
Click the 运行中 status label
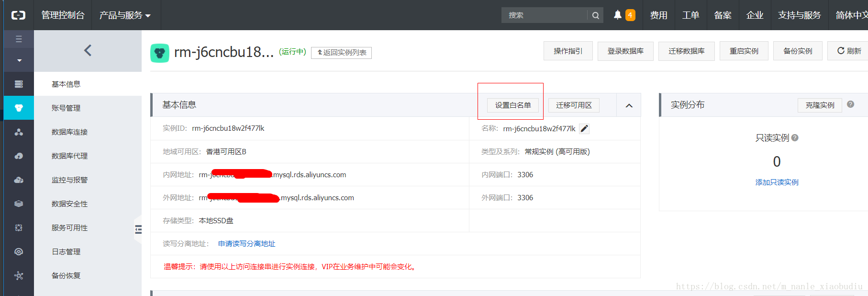click(292, 52)
